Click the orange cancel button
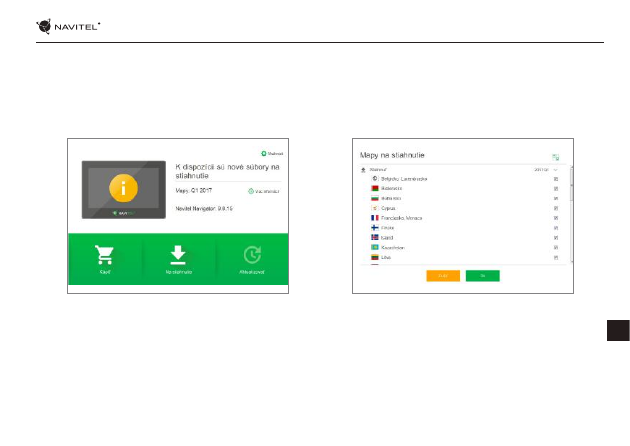Image resolution: width=630 pixels, height=446 pixels. pos(443,276)
